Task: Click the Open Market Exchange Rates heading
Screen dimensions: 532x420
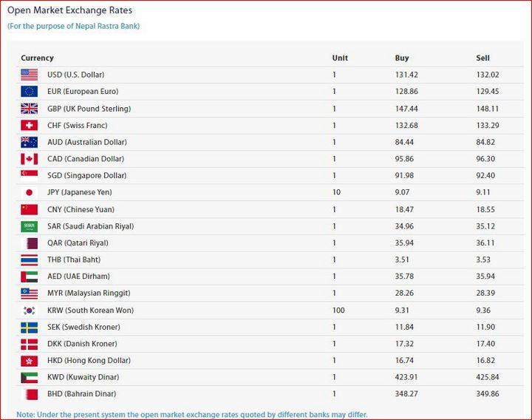Action: click(x=70, y=10)
